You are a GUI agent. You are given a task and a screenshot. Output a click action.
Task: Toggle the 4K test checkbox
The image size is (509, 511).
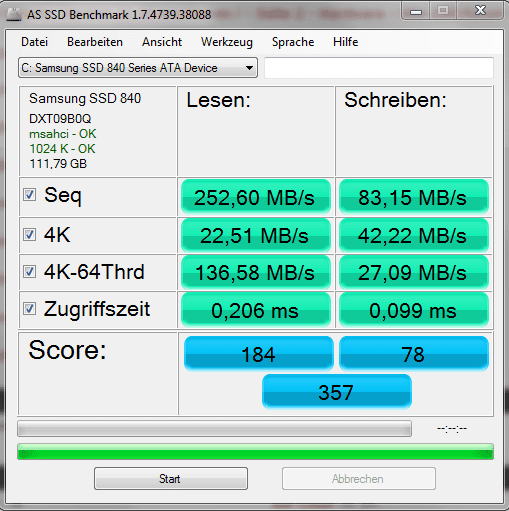coord(29,234)
